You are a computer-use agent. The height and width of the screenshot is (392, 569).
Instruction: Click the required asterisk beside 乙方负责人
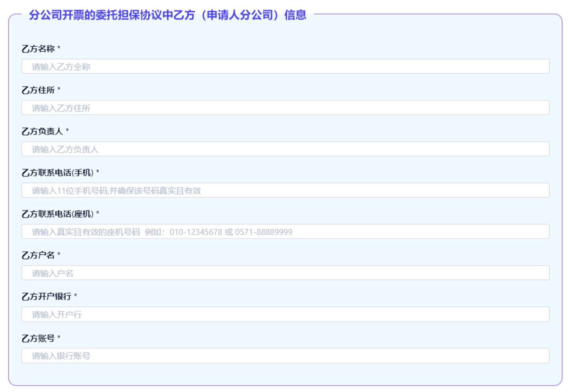[x=67, y=131]
